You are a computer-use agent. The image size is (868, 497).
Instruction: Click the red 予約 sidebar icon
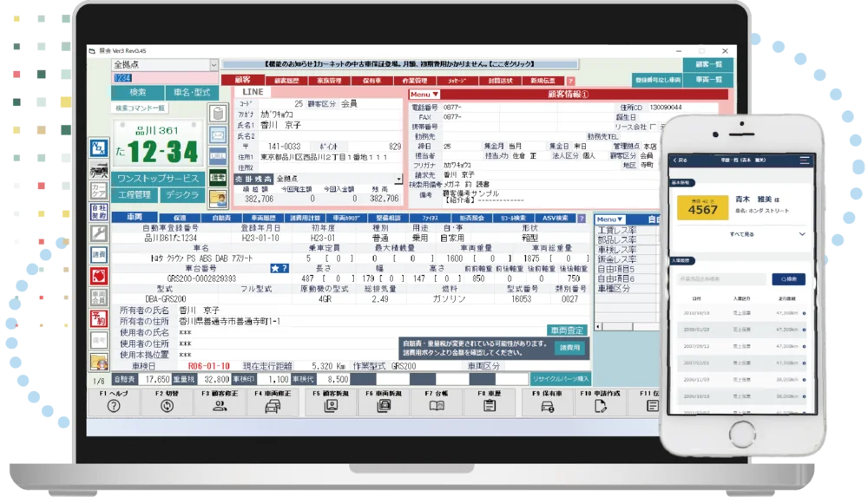(x=99, y=319)
